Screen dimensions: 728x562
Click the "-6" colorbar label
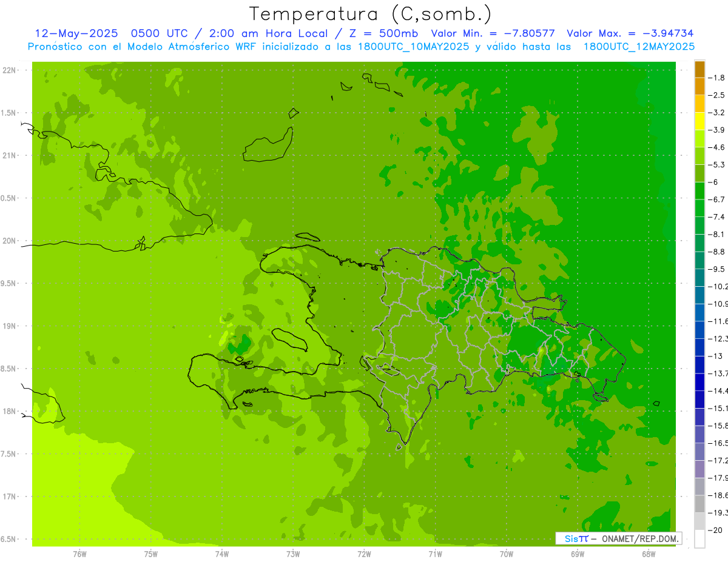[714, 182]
